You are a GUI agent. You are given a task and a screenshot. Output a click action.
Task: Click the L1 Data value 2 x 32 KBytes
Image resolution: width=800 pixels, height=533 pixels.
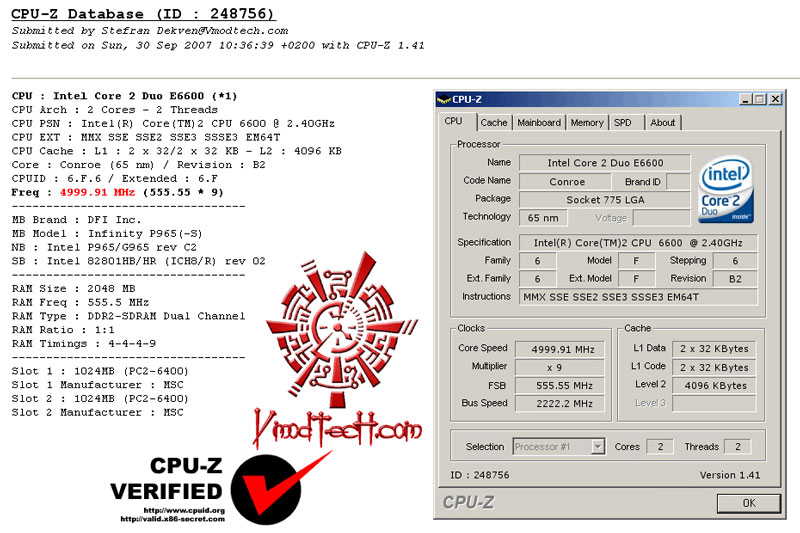714,349
